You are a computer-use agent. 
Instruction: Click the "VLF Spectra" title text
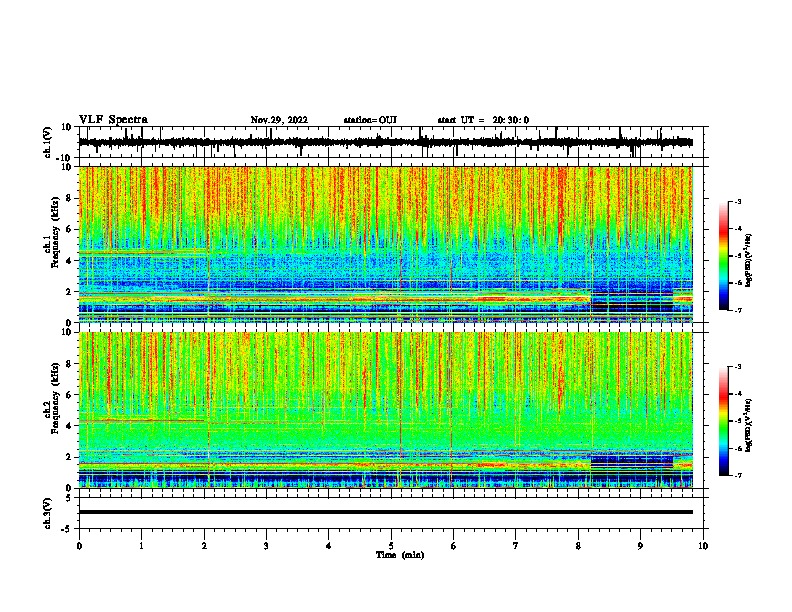coord(113,120)
